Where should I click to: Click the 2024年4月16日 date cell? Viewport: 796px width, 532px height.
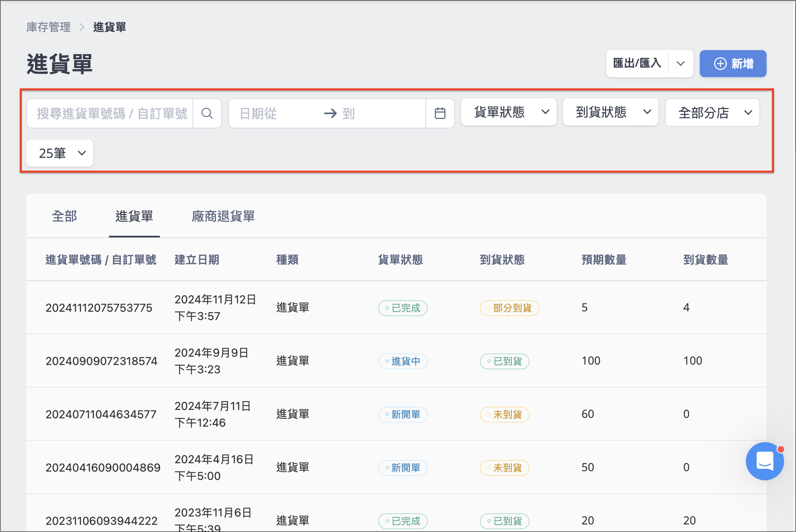[214, 468]
